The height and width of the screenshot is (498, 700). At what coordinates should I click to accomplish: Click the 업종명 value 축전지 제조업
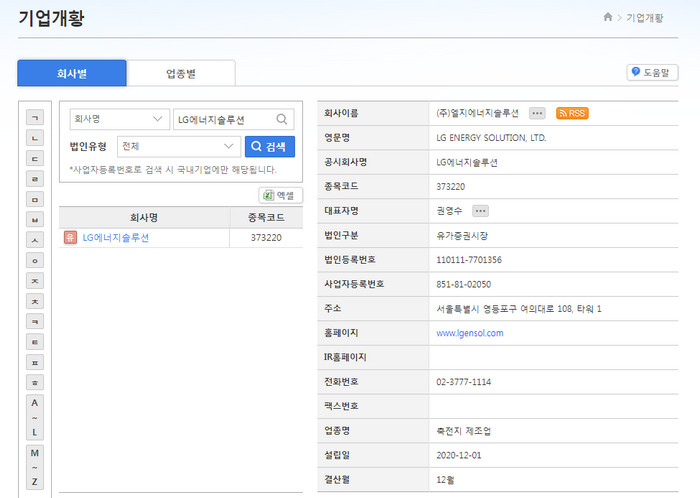click(463, 431)
